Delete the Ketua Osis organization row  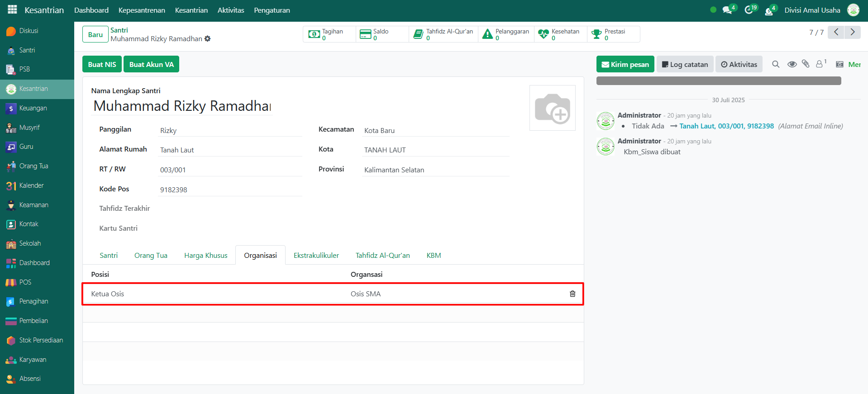coord(572,294)
